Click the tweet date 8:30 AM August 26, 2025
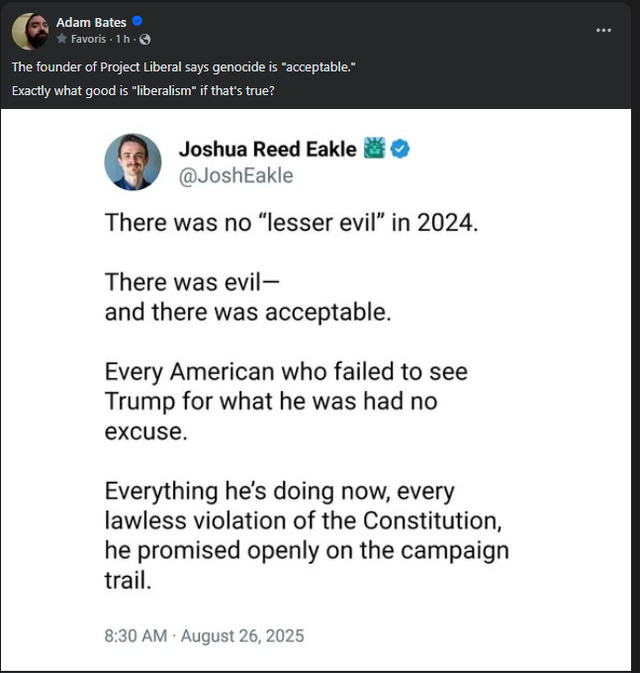640x673 pixels. pyautogui.click(x=204, y=635)
